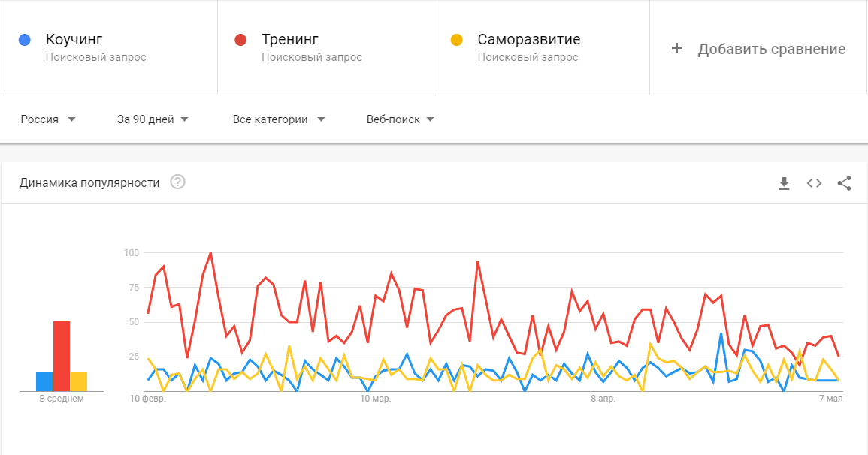
Task: Share the Динамика популярности chart
Action: [x=844, y=183]
